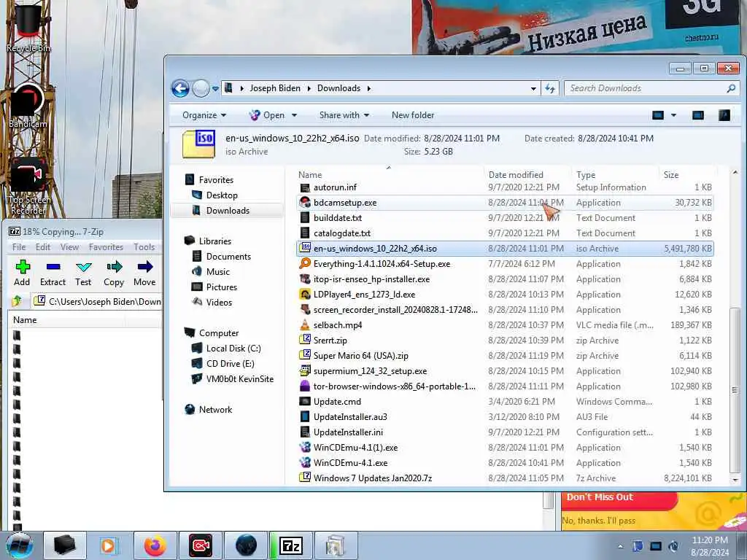The height and width of the screenshot is (560, 747).
Task: Open the Favorites menu in 7-Zip
Action: tap(106, 247)
